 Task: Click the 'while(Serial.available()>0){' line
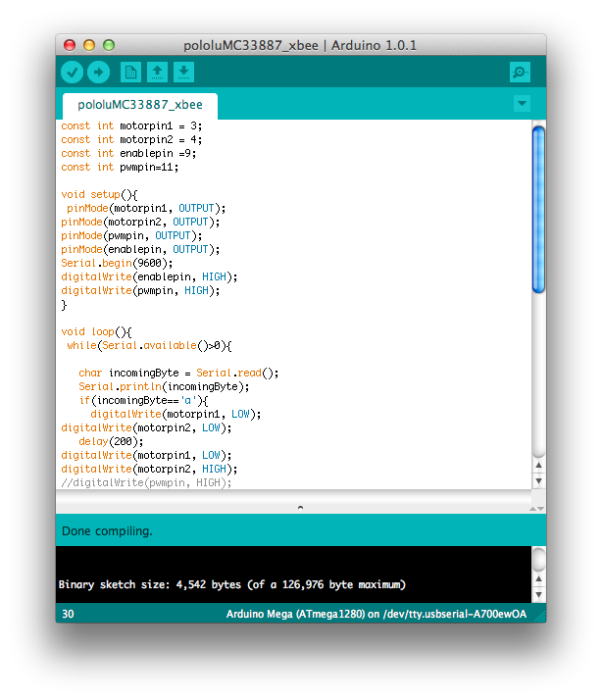coord(149,346)
